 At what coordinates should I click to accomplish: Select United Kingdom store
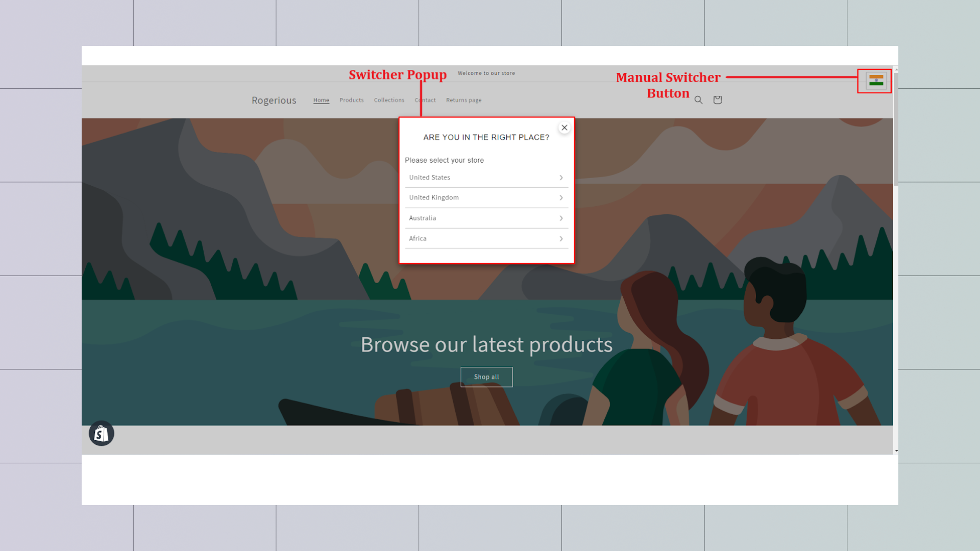[486, 197]
